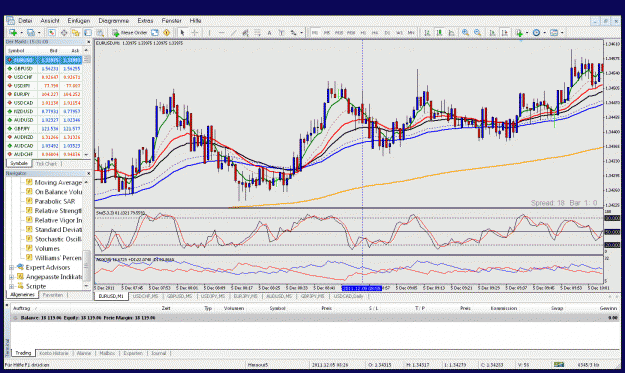
Task: Switch to the Favoriten tab in Navigator
Action: (x=53, y=295)
